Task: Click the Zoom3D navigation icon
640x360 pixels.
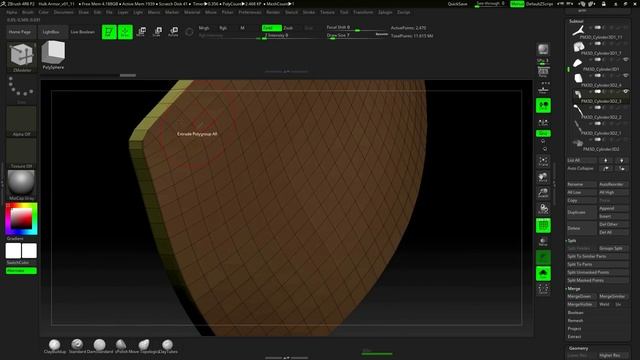Action: pos(543,193)
